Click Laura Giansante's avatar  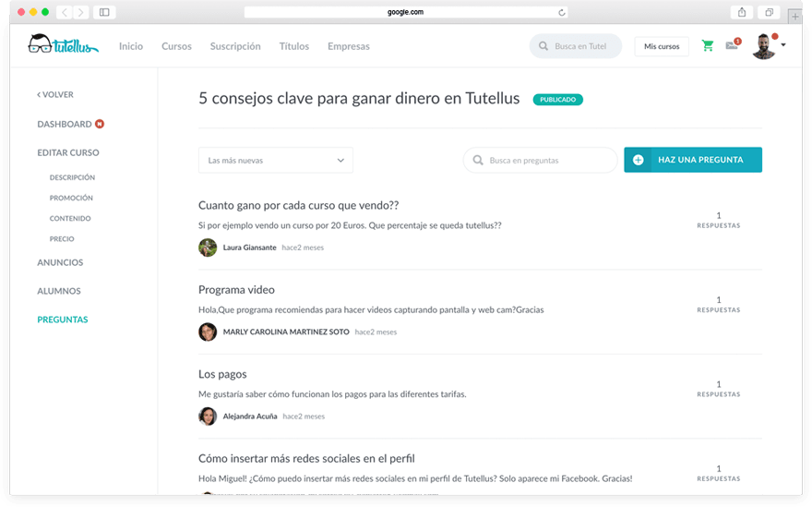[208, 247]
